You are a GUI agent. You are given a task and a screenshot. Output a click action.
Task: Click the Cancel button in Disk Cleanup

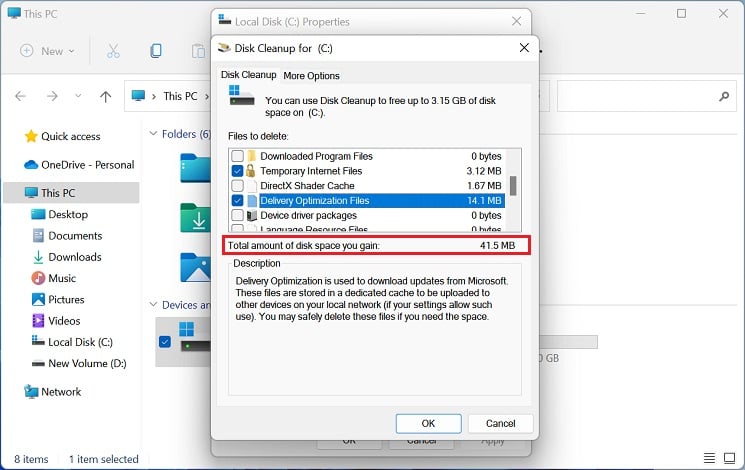[500, 423]
